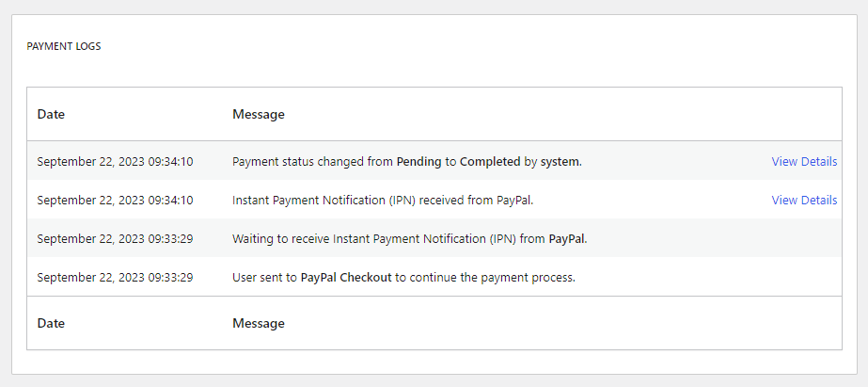This screenshot has width=868, height=387.
Task: Click the Message label in the table footer
Action: point(259,323)
